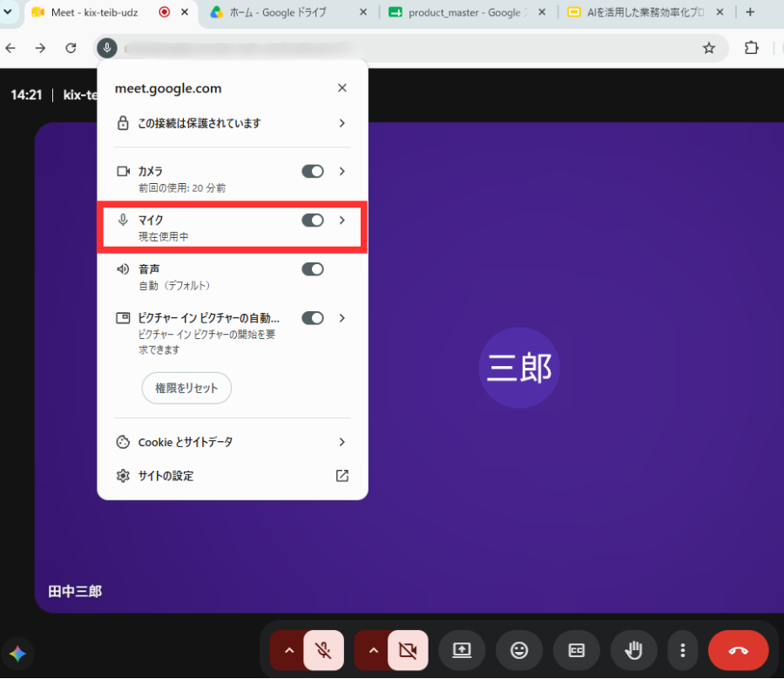The height and width of the screenshot is (679, 784).
Task: Click the browser forward arrow
Action: [40, 48]
